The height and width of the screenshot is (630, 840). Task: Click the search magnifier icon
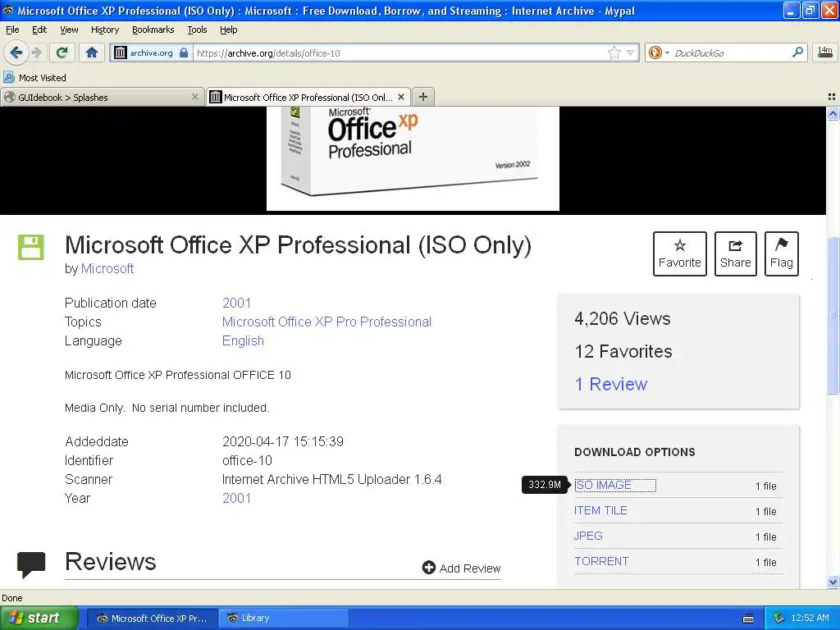[x=797, y=52]
